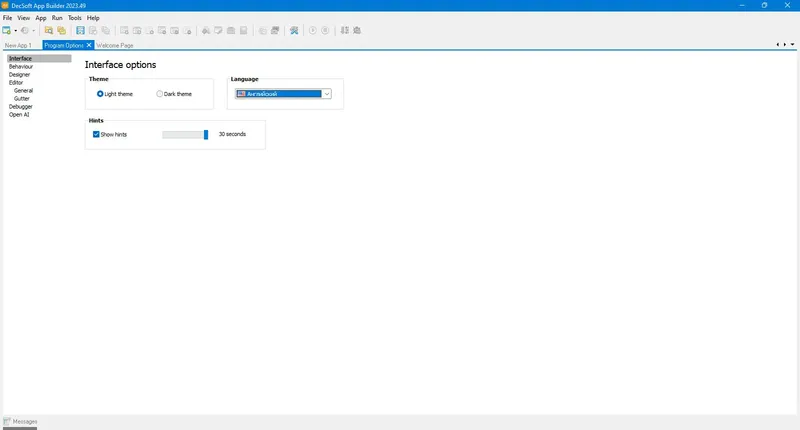Click the DecSoft App Builder title bar icon
This screenshot has height=430, width=800.
point(5,6)
